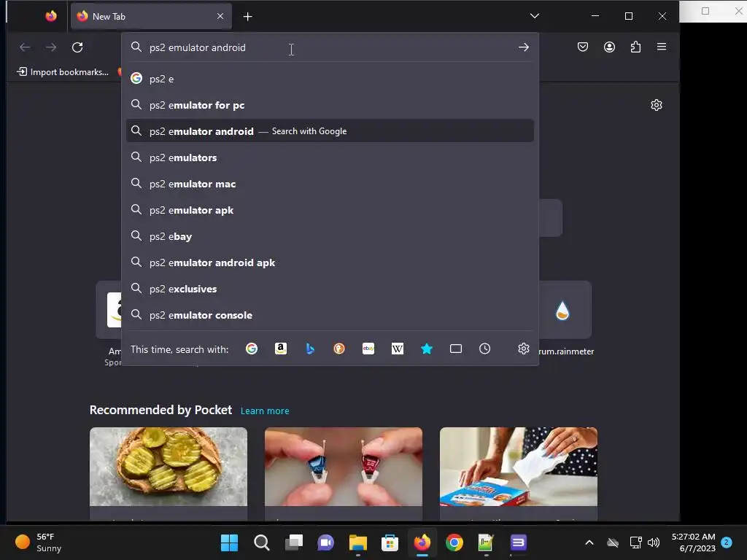Search with Bing one-off engine icon
Screen dimensions: 747x560
coord(310,349)
